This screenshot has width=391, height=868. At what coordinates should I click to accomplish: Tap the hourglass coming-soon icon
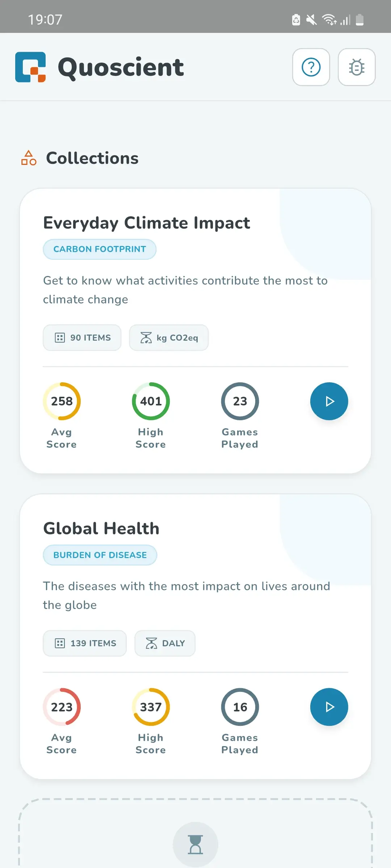pyautogui.click(x=195, y=844)
